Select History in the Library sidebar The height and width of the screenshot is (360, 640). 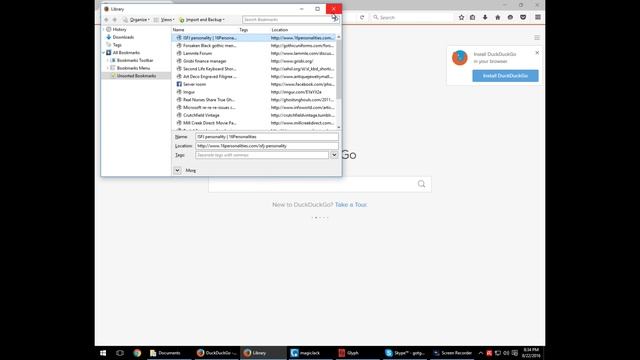[119, 29]
